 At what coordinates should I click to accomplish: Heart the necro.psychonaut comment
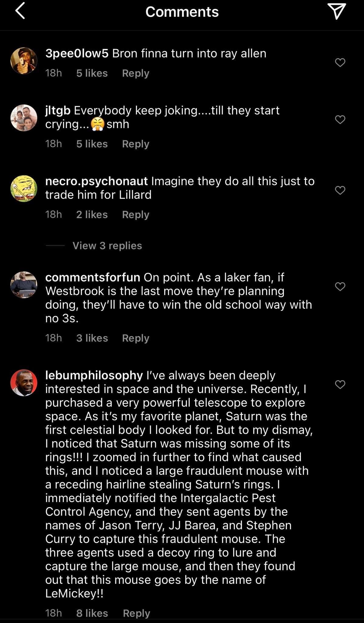click(x=340, y=190)
